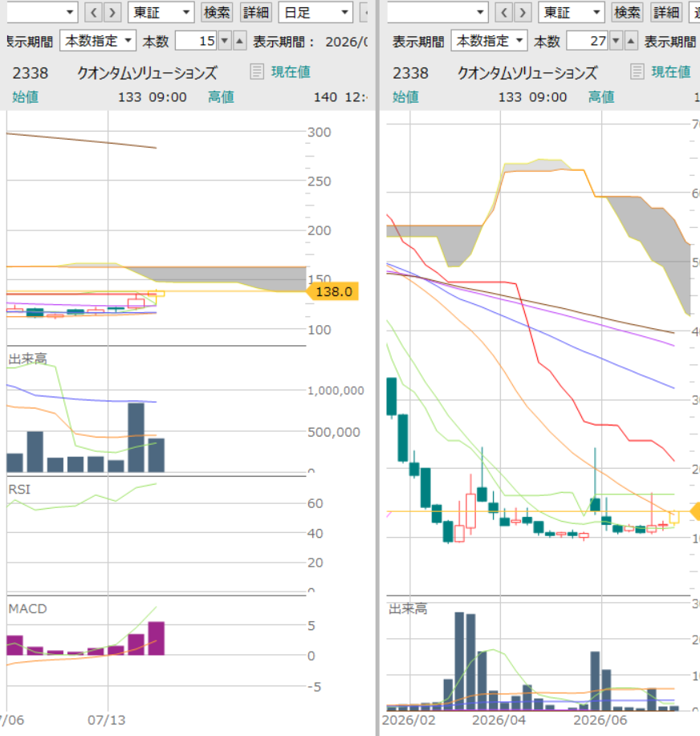Viewport: 700px width, 736px height.
Task: Open 東証 market dropdown in right panel
Action: click(x=571, y=13)
